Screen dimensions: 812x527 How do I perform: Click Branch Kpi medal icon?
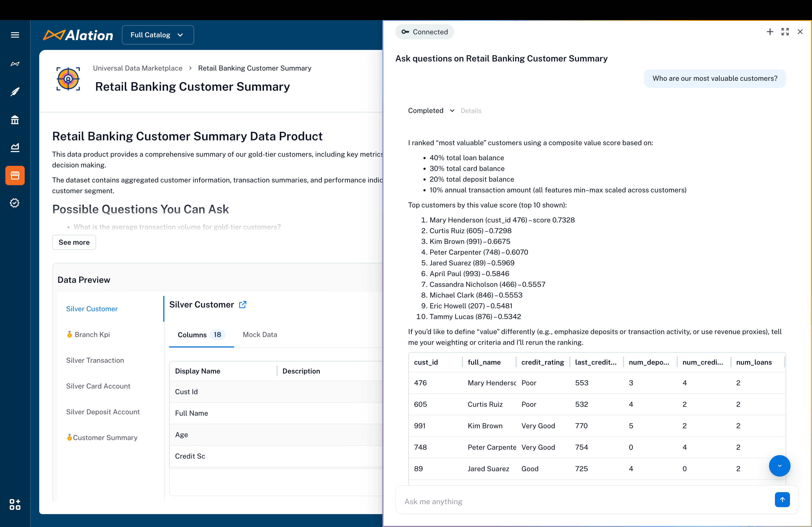(69, 334)
